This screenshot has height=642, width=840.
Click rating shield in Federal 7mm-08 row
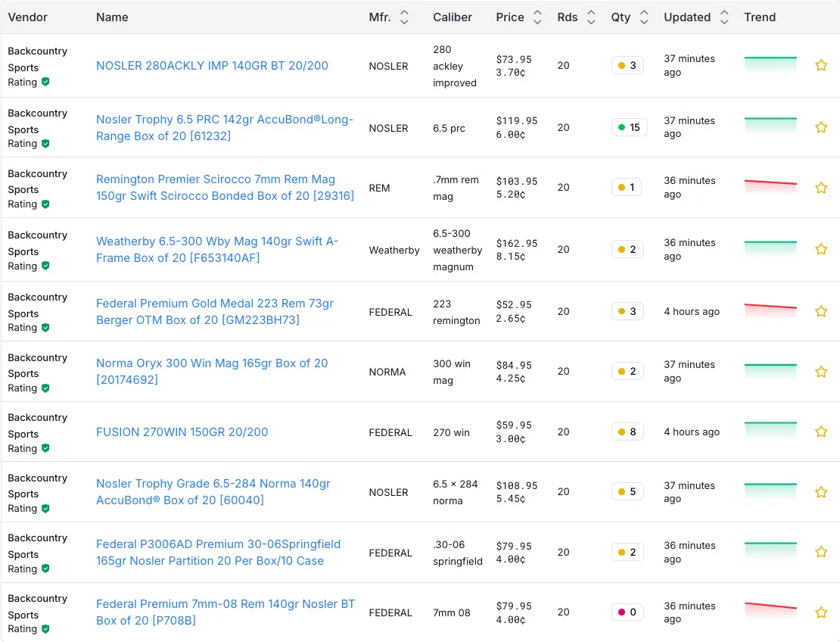pos(45,629)
